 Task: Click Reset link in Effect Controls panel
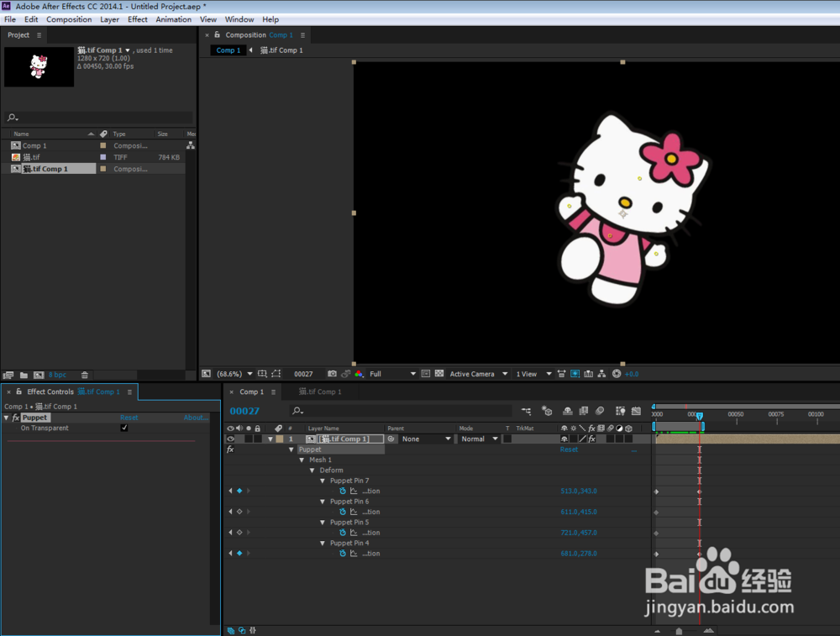[129, 418]
